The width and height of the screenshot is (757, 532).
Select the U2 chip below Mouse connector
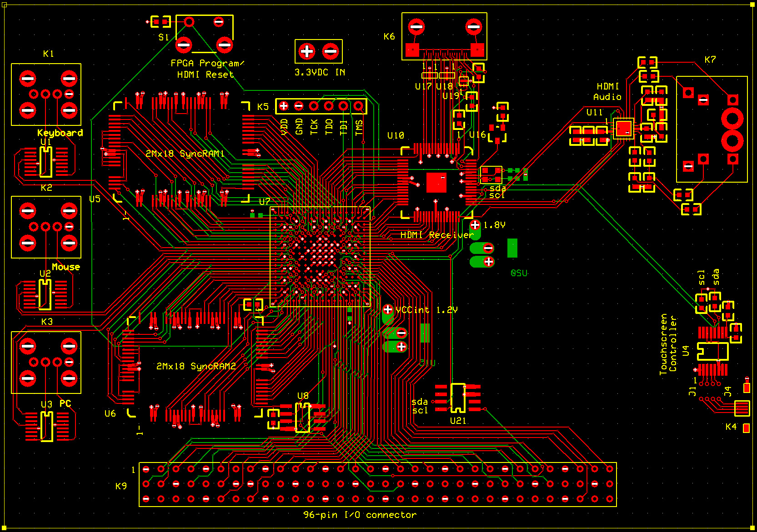point(45,294)
